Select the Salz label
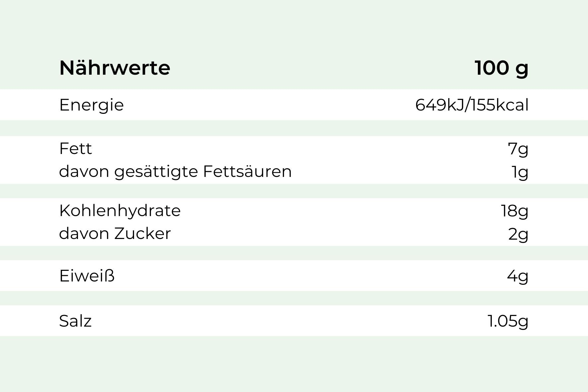 pyautogui.click(x=75, y=321)
